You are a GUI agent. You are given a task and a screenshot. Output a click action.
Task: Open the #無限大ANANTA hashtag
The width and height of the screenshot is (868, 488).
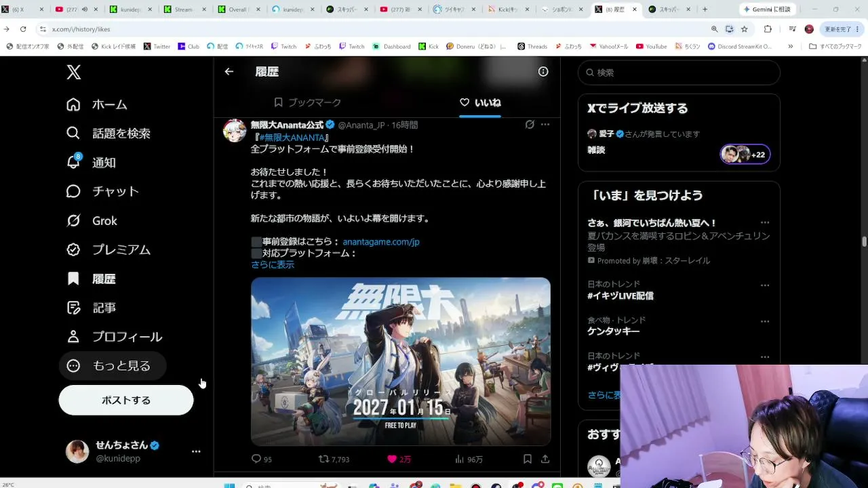click(x=292, y=137)
